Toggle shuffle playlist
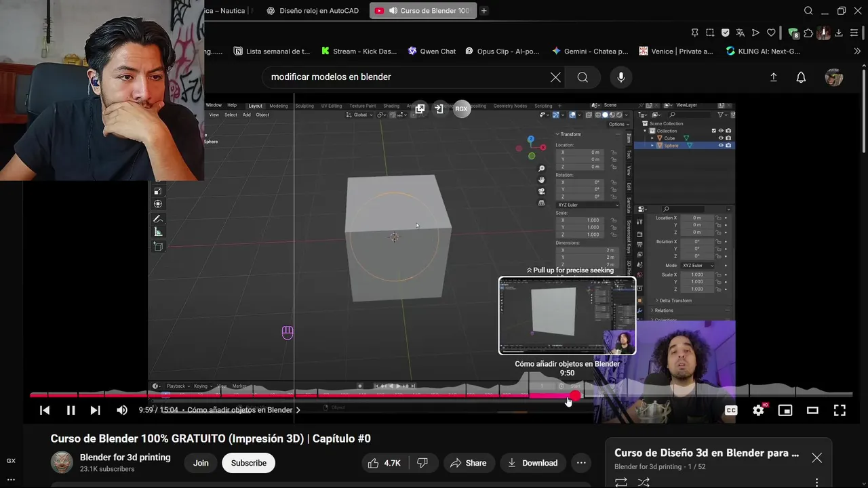868x488 pixels. (644, 482)
